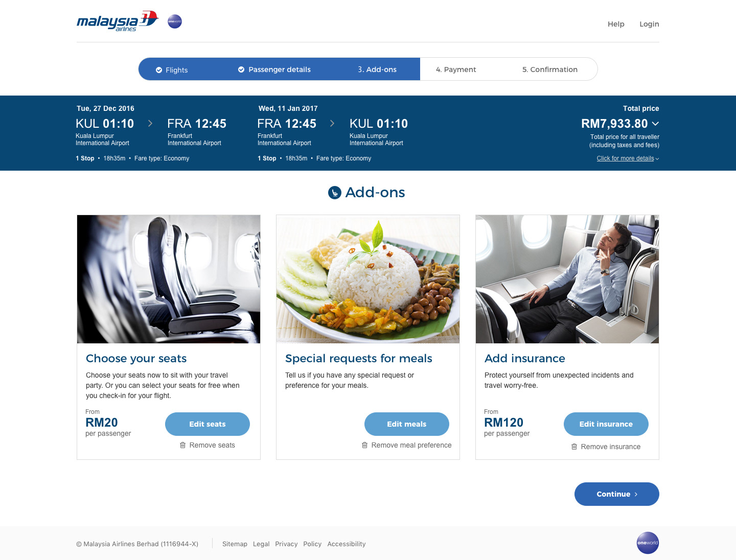Click the checkmark icon on Flights step
Image resolution: width=736 pixels, height=560 pixels.
[x=159, y=70]
